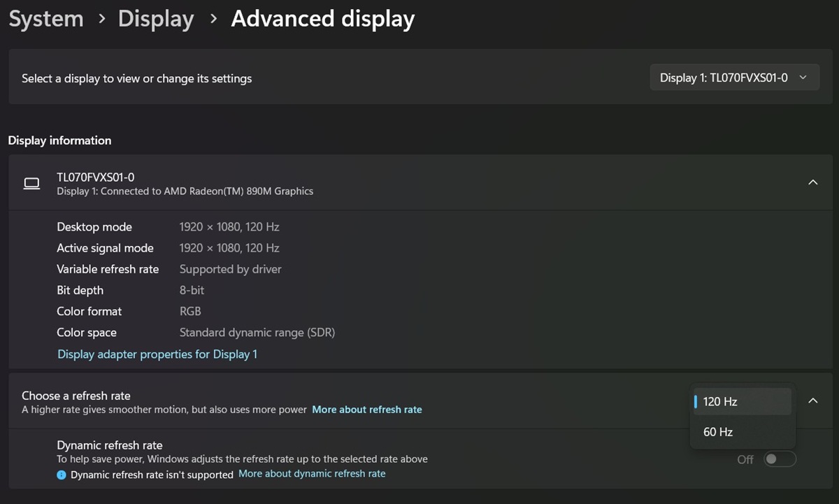Open More about dynamic refresh rate link
Screen dimensions: 839x504
[312, 474]
